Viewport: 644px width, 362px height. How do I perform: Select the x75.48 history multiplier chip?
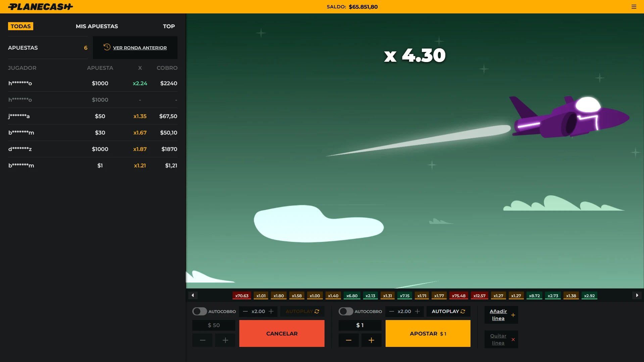click(458, 296)
